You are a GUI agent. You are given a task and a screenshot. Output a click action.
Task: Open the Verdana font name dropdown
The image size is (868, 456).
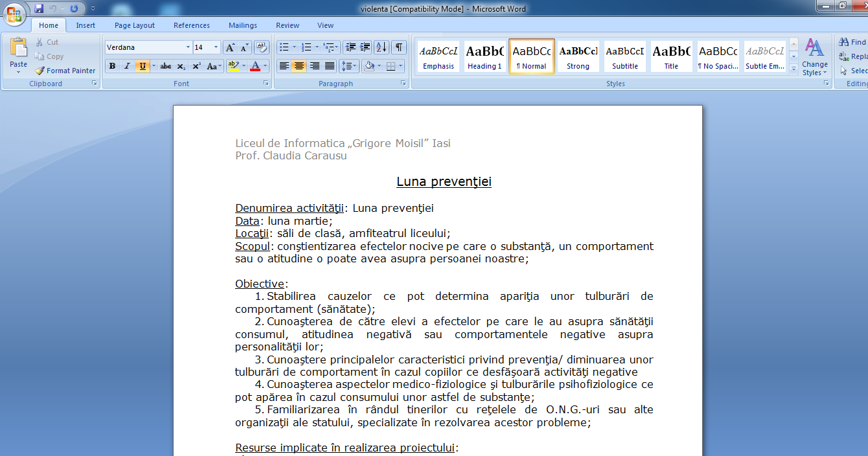tap(188, 47)
